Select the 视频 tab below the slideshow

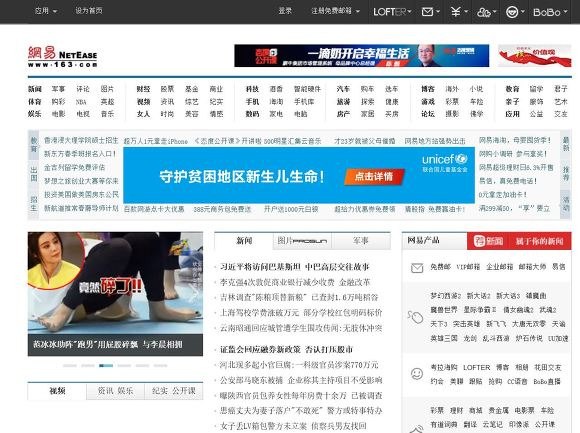(57, 391)
